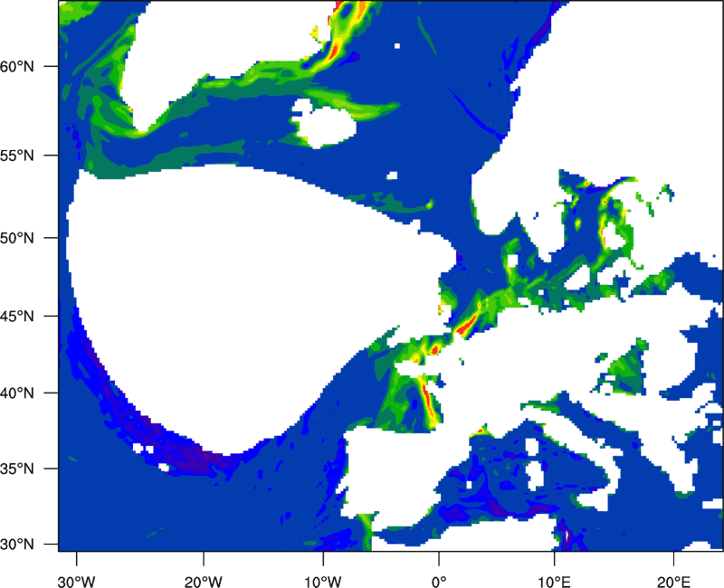Click the 0° longitude label
Screen dimensions: 724x588
(439, 582)
